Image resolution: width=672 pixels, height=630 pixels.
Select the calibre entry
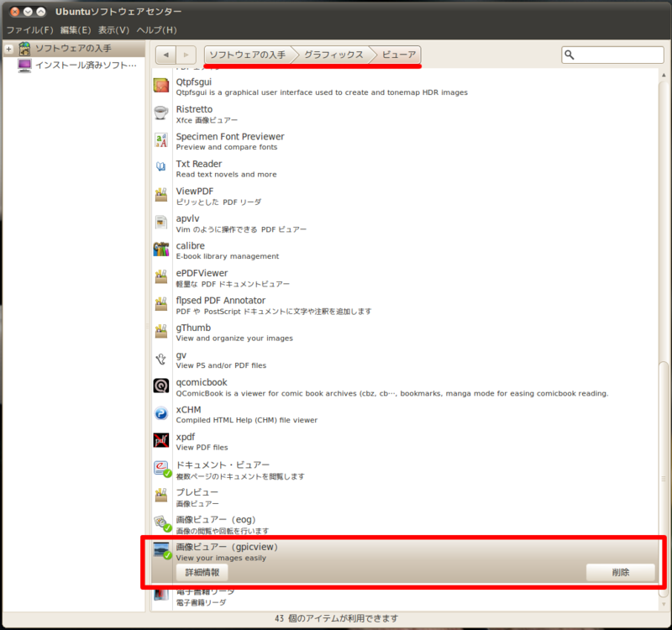click(x=405, y=250)
